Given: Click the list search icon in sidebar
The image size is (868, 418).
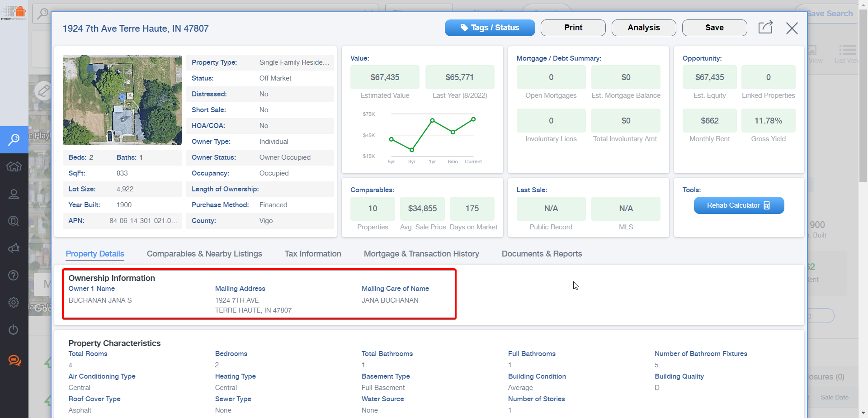Looking at the screenshot, I should pos(14,221).
